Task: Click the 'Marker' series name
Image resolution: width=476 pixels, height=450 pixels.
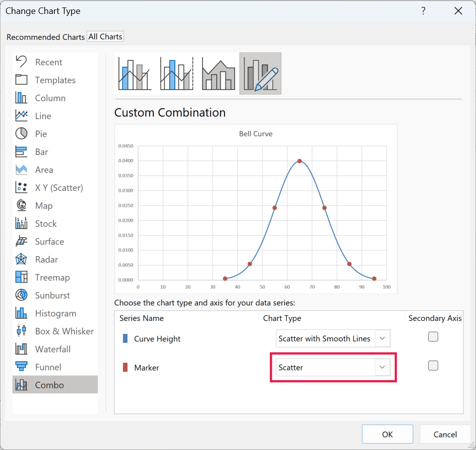Action: tap(146, 368)
